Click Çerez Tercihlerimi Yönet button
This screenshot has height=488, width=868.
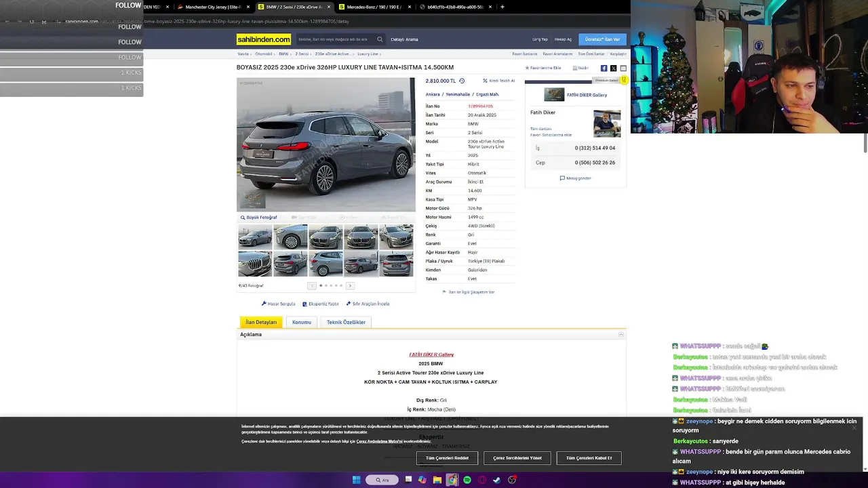(517, 458)
